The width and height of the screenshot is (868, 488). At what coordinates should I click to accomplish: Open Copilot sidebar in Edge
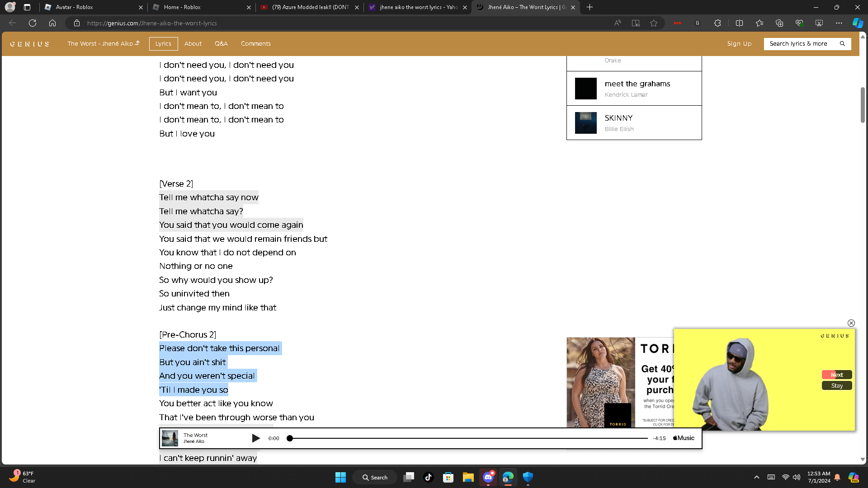pyautogui.click(x=858, y=23)
